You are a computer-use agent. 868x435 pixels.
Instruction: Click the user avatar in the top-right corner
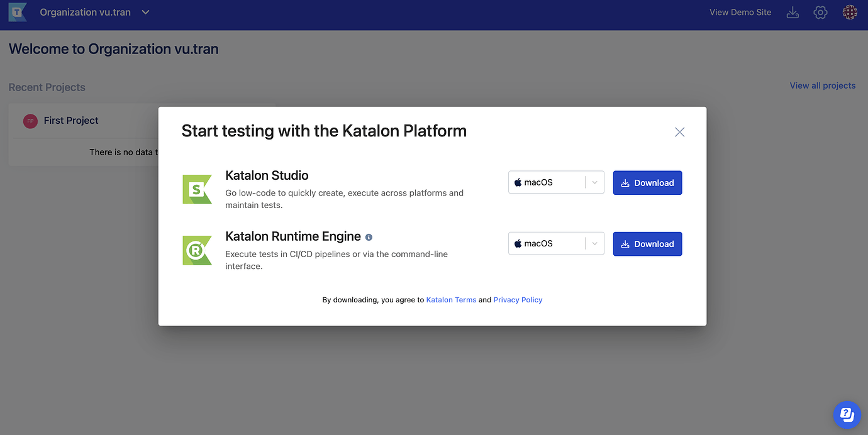(850, 12)
